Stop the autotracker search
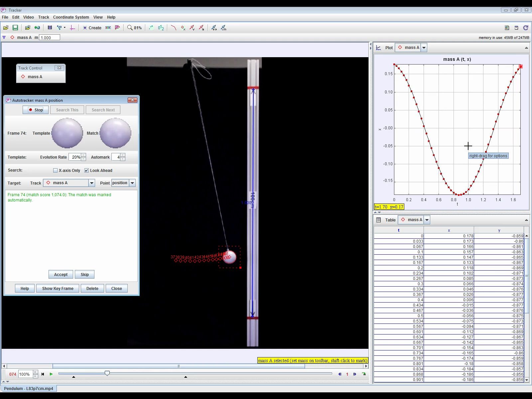532x399 pixels. click(36, 110)
